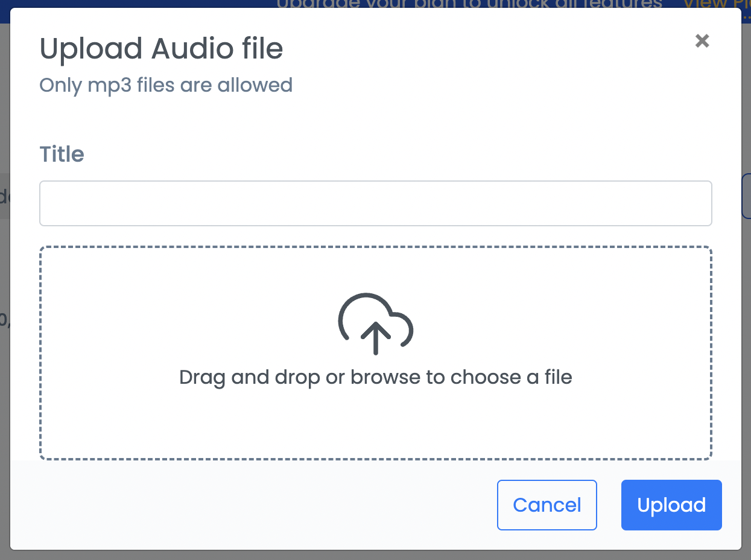Viewport: 751px width, 560px height.
Task: Click "Only mp3 files are allowed" note
Action: click(x=166, y=85)
